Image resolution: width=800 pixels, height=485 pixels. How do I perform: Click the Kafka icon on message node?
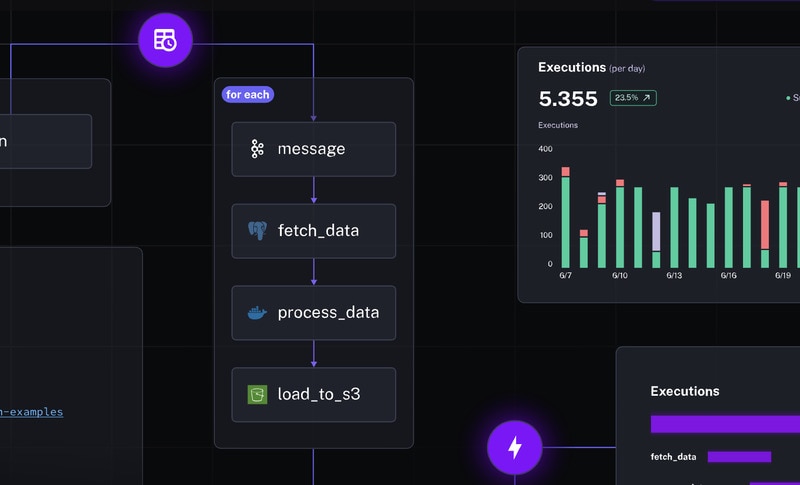(257, 149)
